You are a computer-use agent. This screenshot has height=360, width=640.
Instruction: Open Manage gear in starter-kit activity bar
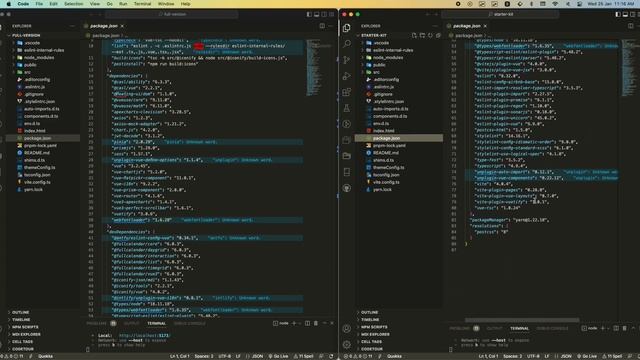(x=347, y=344)
